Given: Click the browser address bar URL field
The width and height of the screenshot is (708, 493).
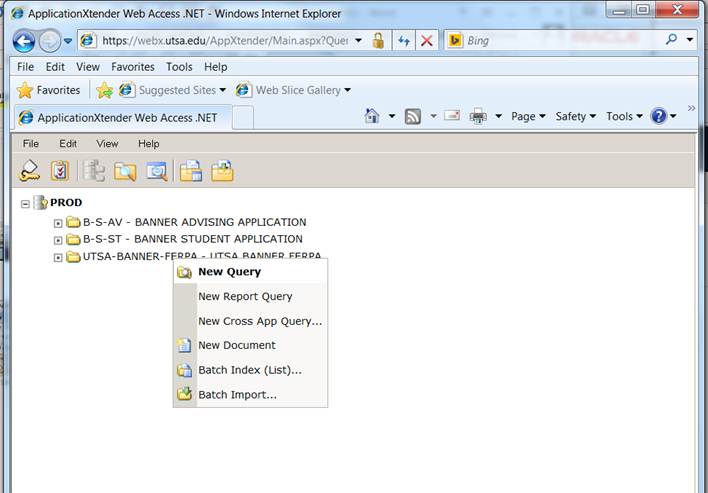Looking at the screenshot, I should [x=225, y=41].
